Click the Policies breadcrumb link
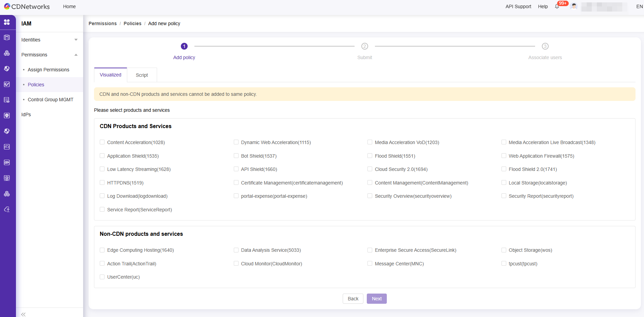This screenshot has height=317, width=644. 132,23
